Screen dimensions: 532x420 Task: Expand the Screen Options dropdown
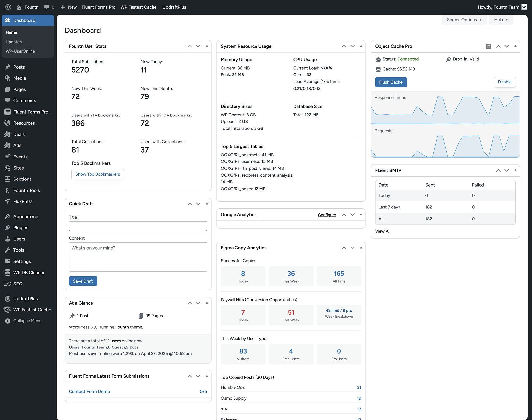[x=464, y=20]
